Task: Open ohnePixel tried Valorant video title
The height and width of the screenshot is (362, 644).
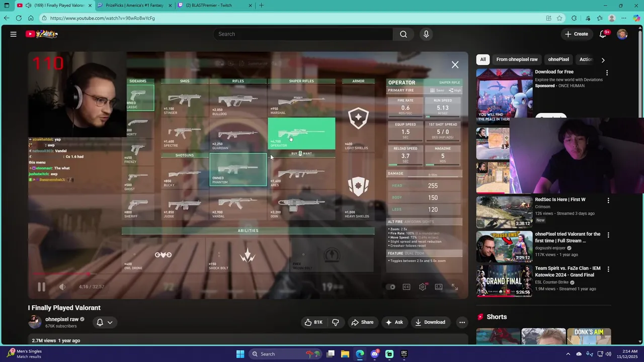Action: coord(568,237)
